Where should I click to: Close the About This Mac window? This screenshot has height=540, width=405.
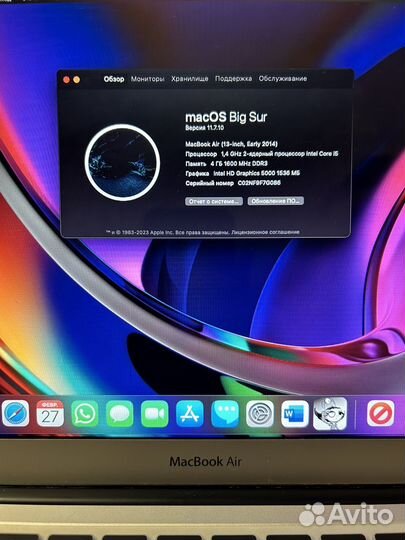tap(66, 80)
